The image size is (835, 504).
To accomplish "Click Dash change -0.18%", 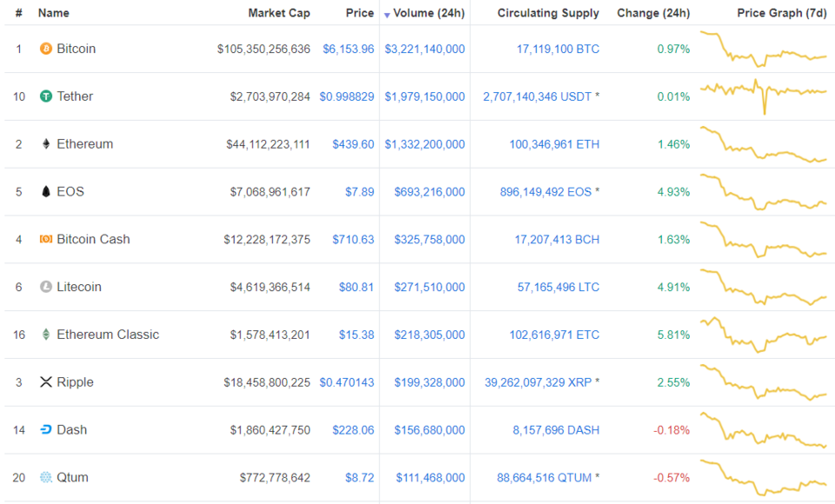I will point(671,429).
